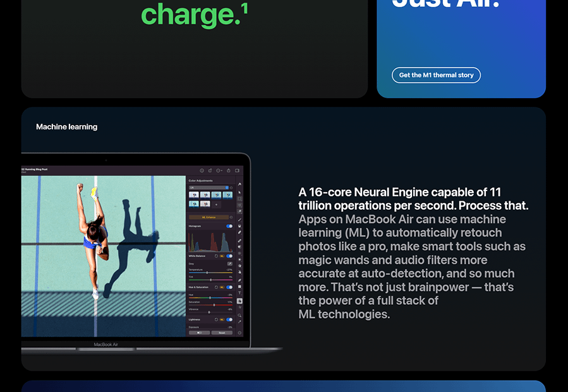The width and height of the screenshot is (568, 392).
Task: Click the Temperature slider handle
Action: [208, 273]
